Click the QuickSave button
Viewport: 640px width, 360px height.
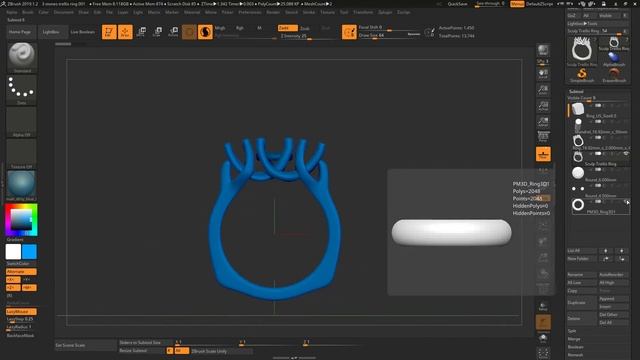[x=458, y=4]
